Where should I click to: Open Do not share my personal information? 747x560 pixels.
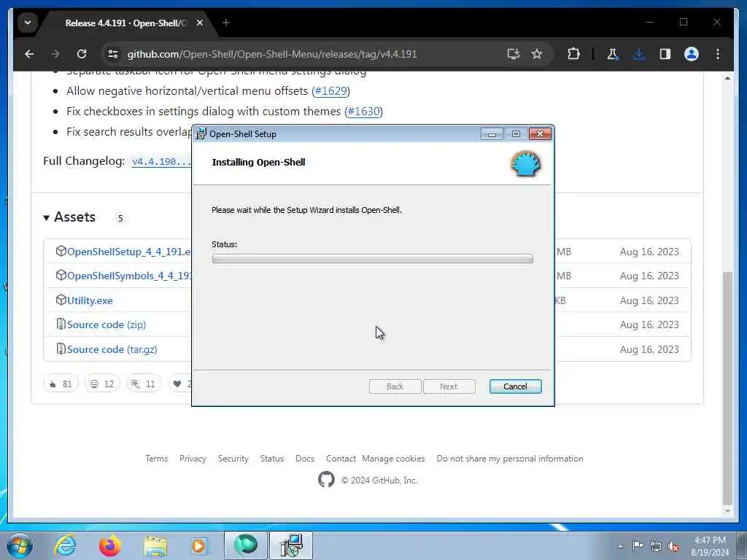[x=509, y=459]
